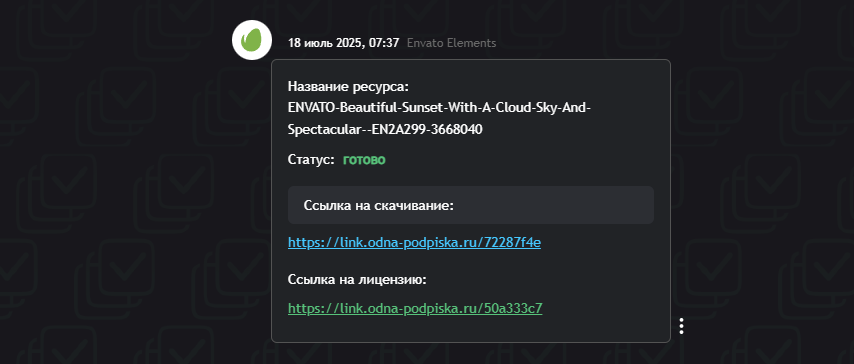
Task: Click the green готово status value
Action: [364, 160]
